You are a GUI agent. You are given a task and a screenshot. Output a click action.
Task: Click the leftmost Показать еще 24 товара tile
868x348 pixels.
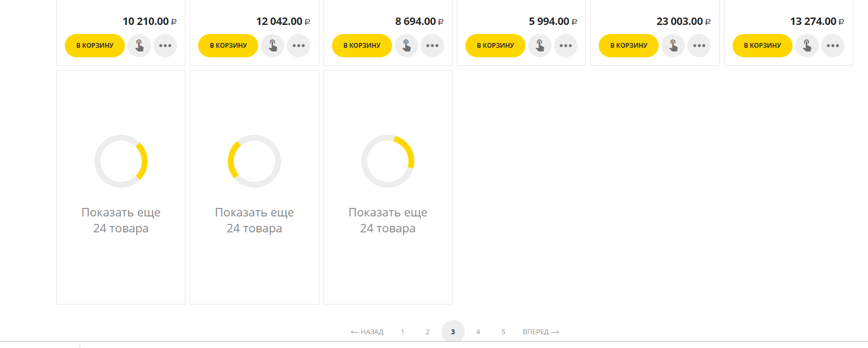121,187
